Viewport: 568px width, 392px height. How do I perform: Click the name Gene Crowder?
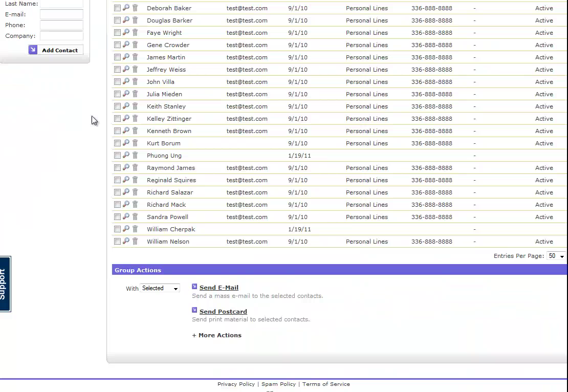click(168, 45)
